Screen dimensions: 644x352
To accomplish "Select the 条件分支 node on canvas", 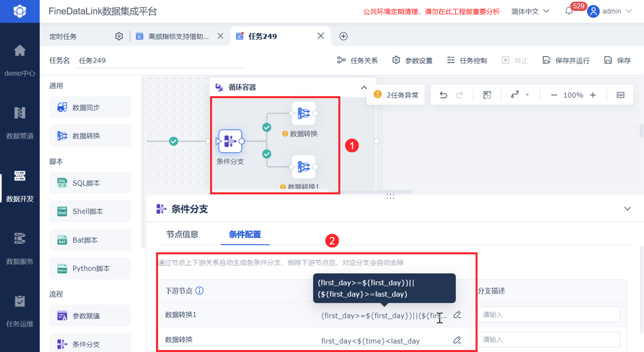I will pos(230,141).
